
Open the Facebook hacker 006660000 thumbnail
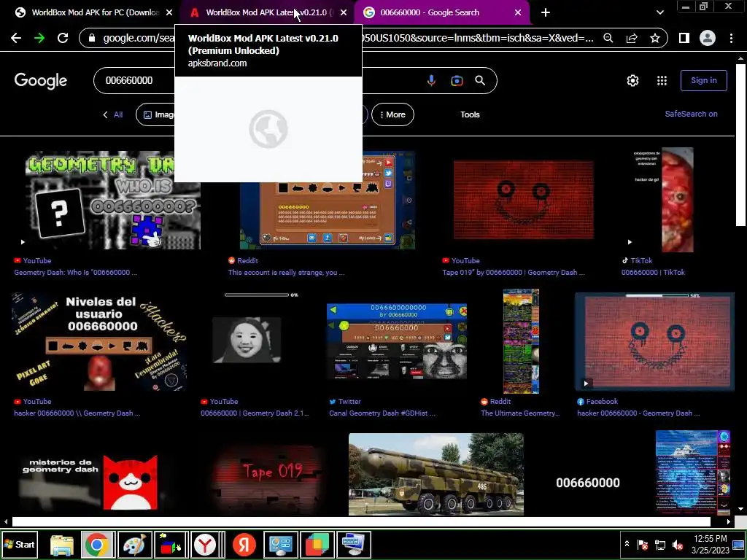tap(654, 341)
